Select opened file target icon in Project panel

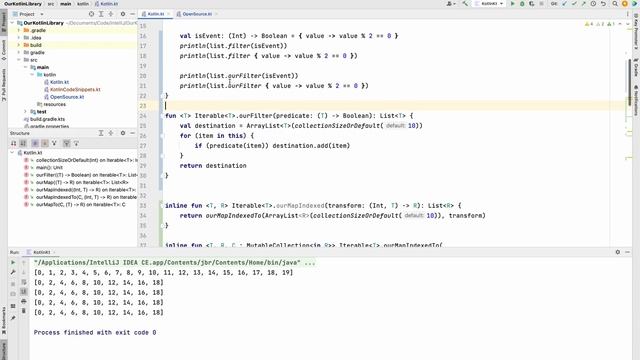coord(91,14)
